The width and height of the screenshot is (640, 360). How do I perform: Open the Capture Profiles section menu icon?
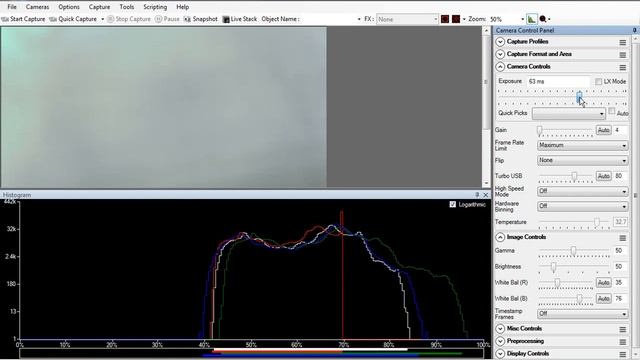(622, 42)
